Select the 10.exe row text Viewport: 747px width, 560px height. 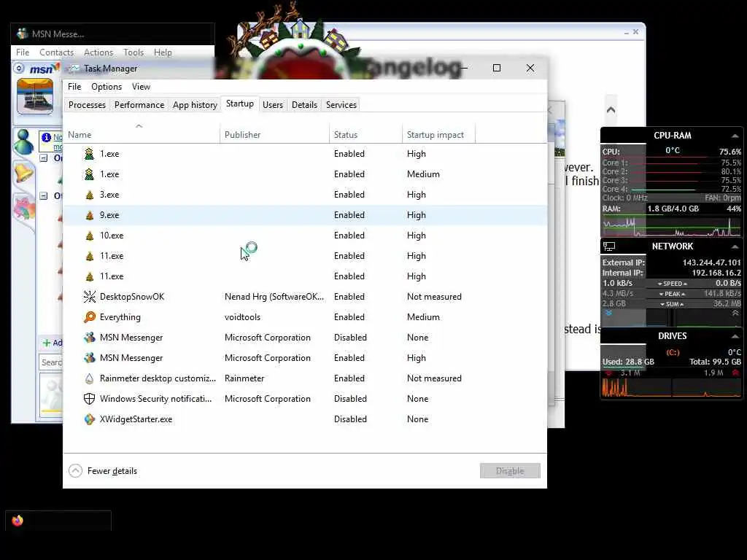coord(112,236)
